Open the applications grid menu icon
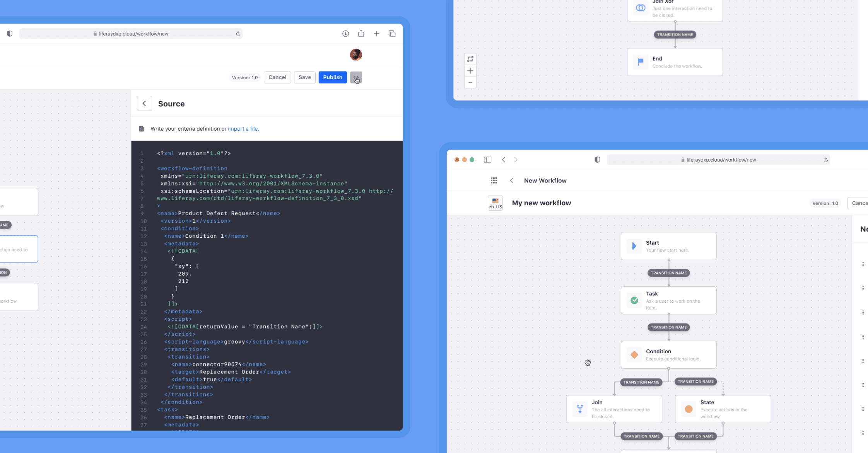The height and width of the screenshot is (453, 868). click(x=494, y=181)
